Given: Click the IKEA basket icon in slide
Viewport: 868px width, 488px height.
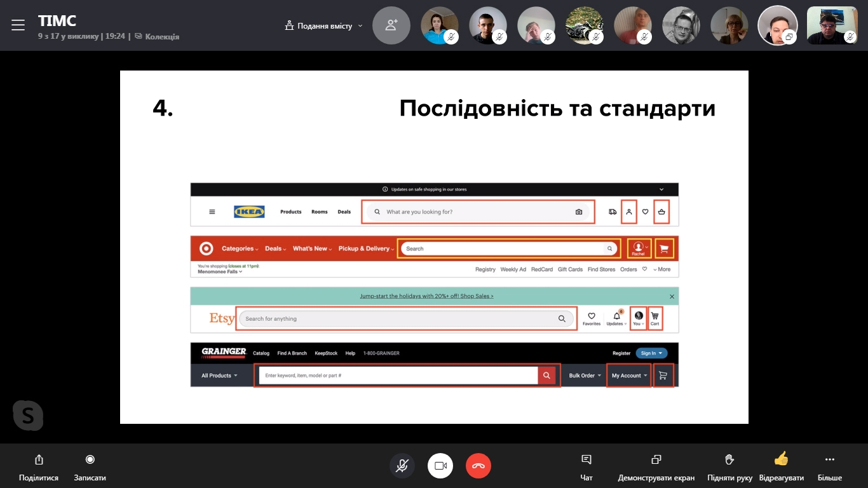Looking at the screenshot, I should pos(661,212).
